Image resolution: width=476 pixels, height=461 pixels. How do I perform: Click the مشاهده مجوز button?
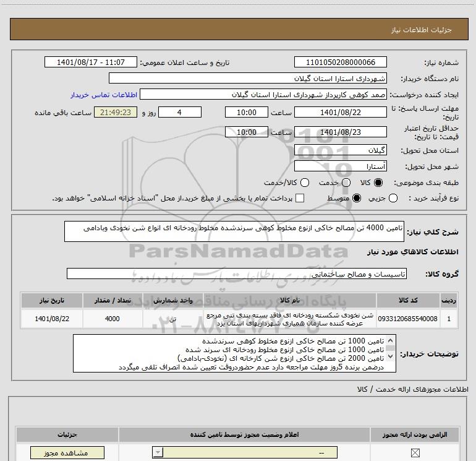[x=67, y=453]
